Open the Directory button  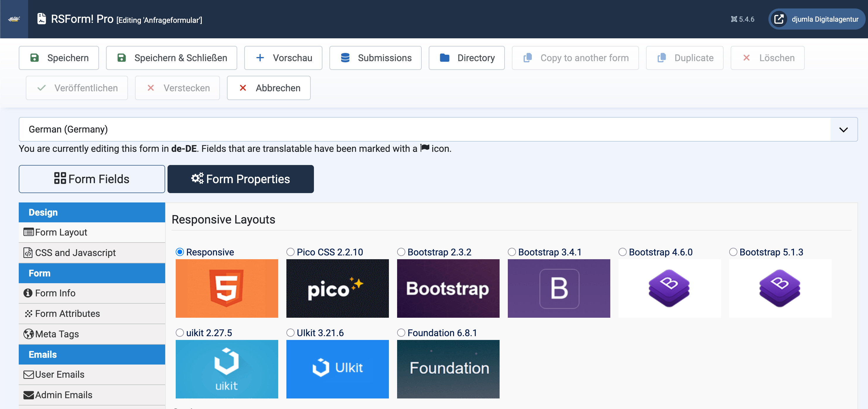click(x=467, y=58)
